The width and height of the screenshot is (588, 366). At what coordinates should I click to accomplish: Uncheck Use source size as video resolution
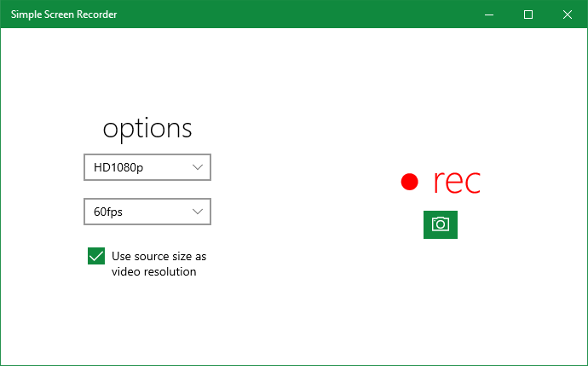tap(96, 256)
